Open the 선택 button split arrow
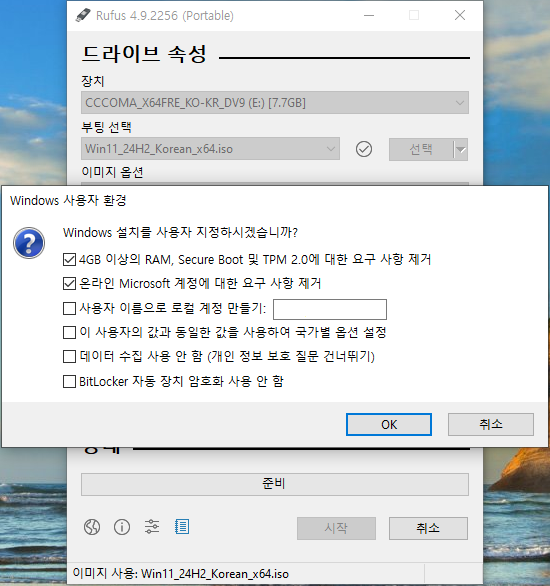This screenshot has width=550, height=586. (x=461, y=149)
